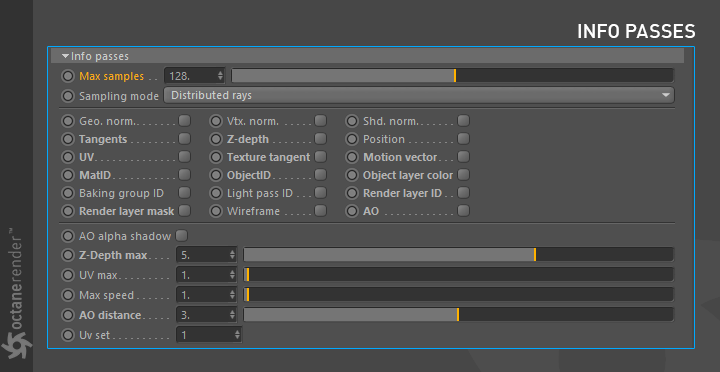Enable the Wireframe pass checkbox
Screen dimensions: 720x372
click(321, 211)
